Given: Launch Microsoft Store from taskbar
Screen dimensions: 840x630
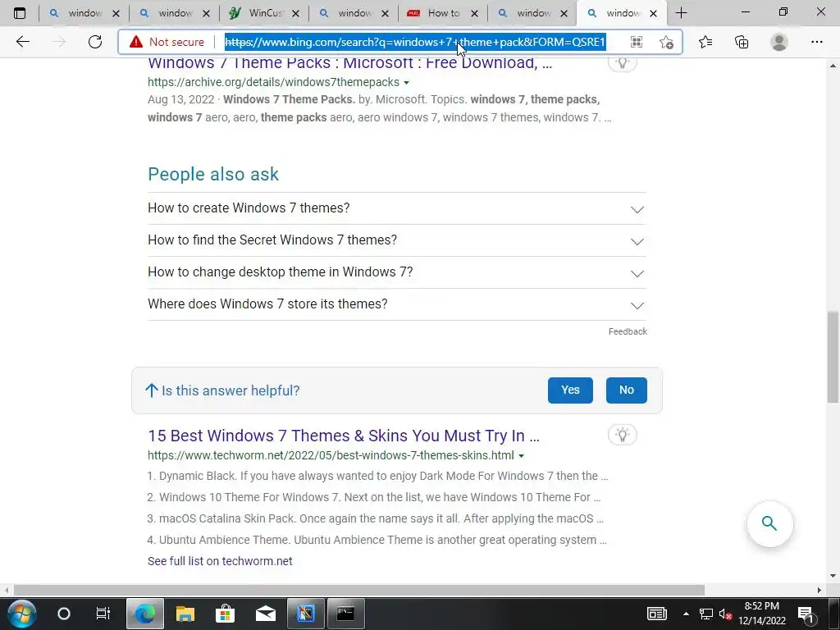Looking at the screenshot, I should point(225,614).
